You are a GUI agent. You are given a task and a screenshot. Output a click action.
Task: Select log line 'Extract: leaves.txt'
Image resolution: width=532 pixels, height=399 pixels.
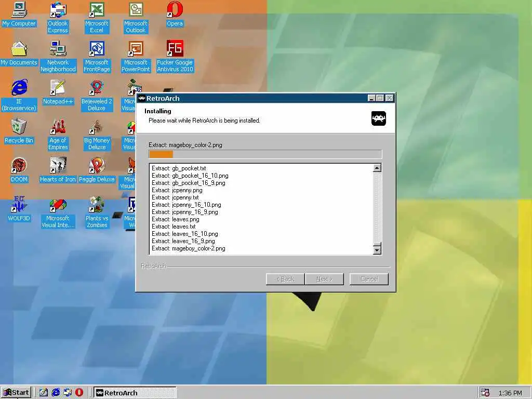coord(174,227)
